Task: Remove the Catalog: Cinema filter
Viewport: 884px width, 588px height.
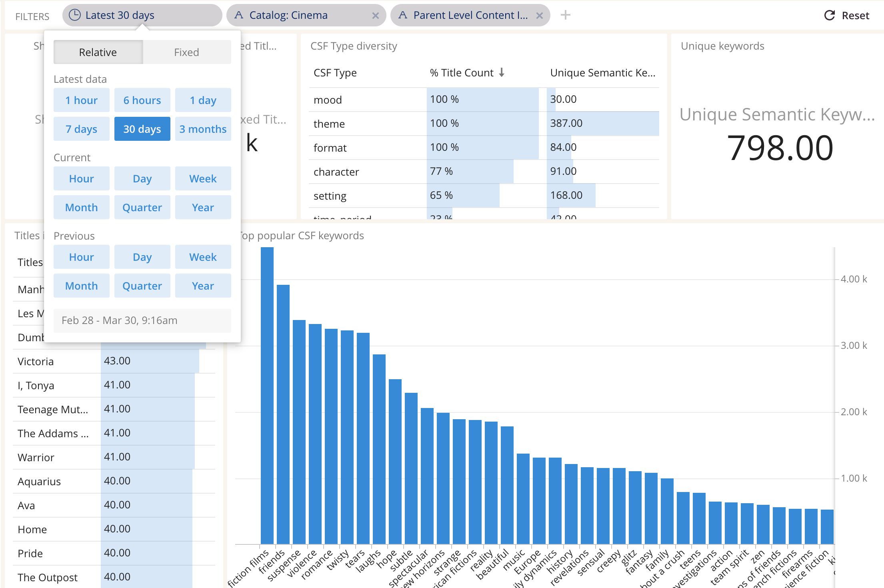Action: (376, 16)
